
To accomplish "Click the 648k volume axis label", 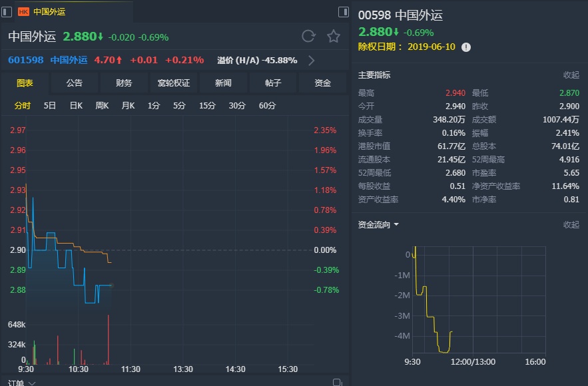I will point(17,325).
